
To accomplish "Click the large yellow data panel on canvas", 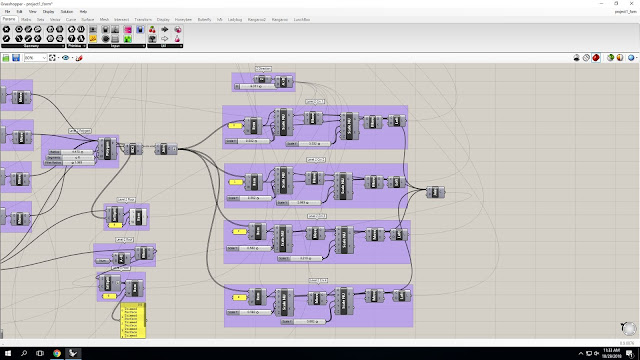I will click(133, 320).
